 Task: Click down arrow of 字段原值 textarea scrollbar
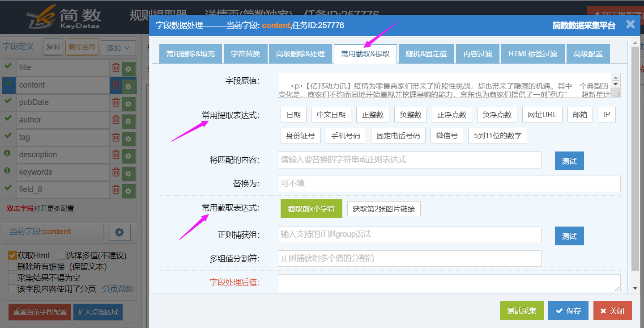pyautogui.click(x=616, y=84)
